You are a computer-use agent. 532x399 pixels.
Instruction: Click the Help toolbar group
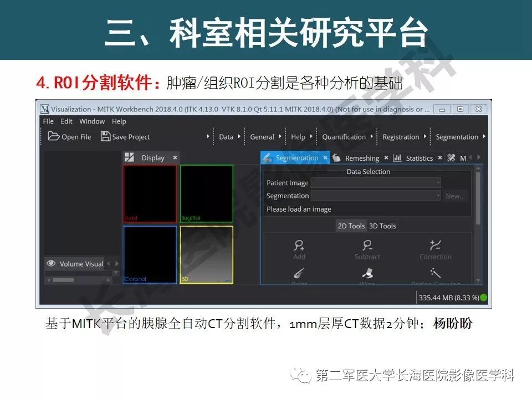[x=298, y=137]
